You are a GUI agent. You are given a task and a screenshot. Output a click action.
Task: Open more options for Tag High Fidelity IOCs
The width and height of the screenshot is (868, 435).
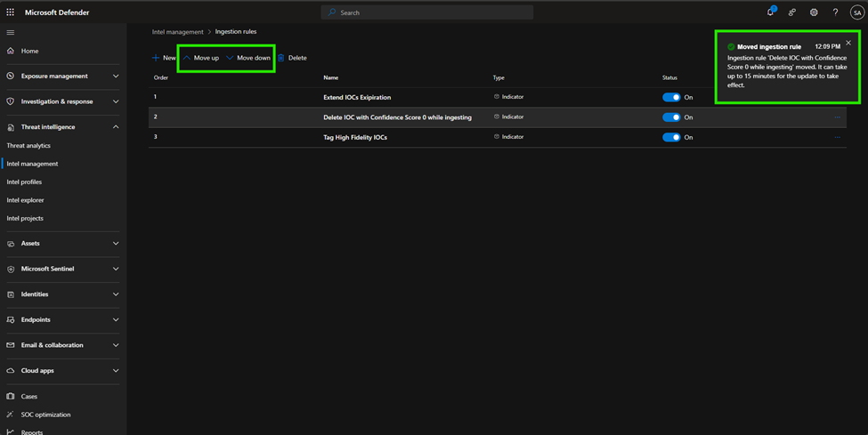point(837,137)
